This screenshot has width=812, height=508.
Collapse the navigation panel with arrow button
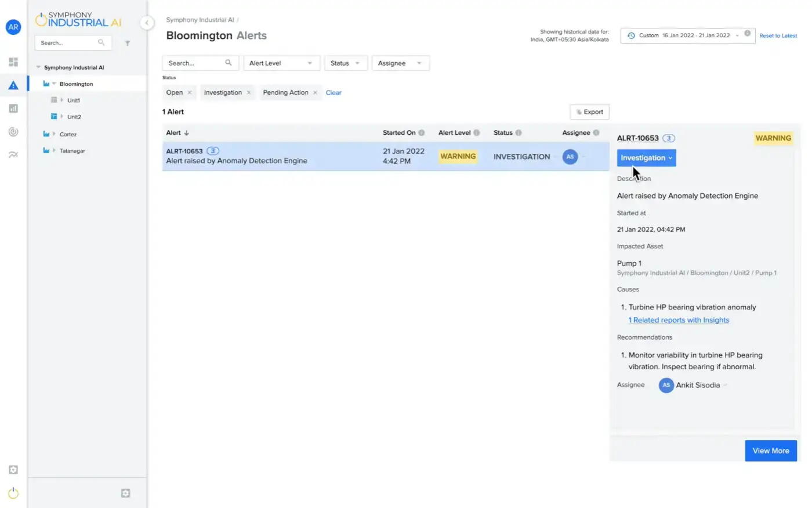click(147, 23)
